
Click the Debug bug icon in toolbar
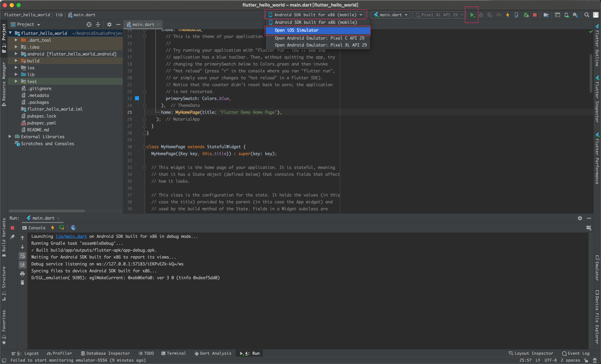pyautogui.click(x=481, y=15)
